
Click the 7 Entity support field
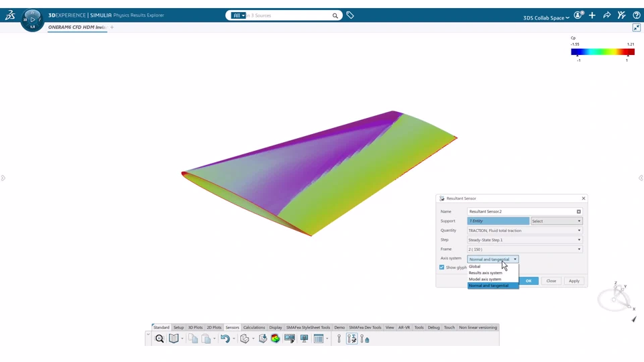[498, 221]
